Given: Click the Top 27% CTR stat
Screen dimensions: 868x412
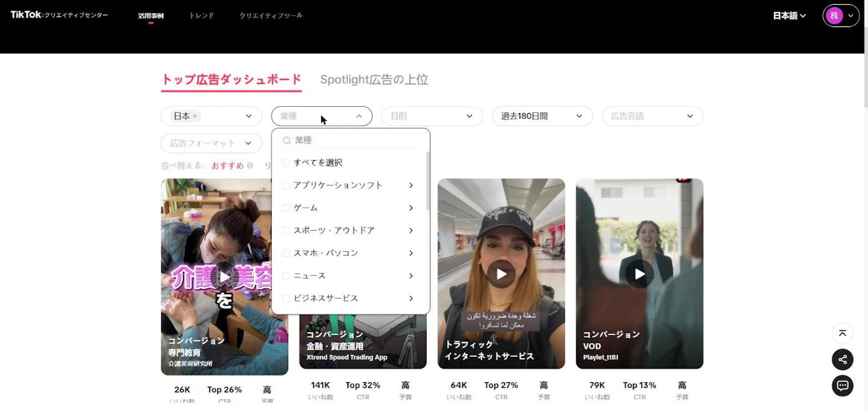Looking at the screenshot, I should tap(501, 390).
